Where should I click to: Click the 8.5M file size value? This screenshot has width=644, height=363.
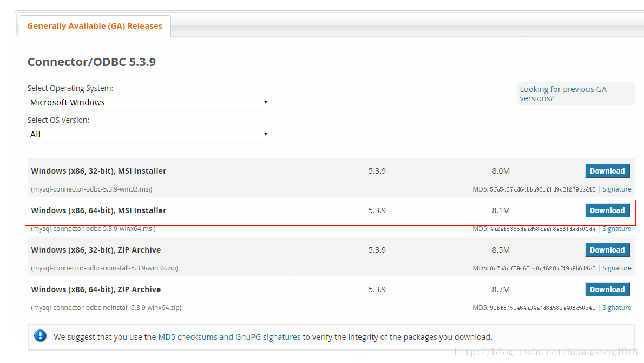pyautogui.click(x=501, y=250)
